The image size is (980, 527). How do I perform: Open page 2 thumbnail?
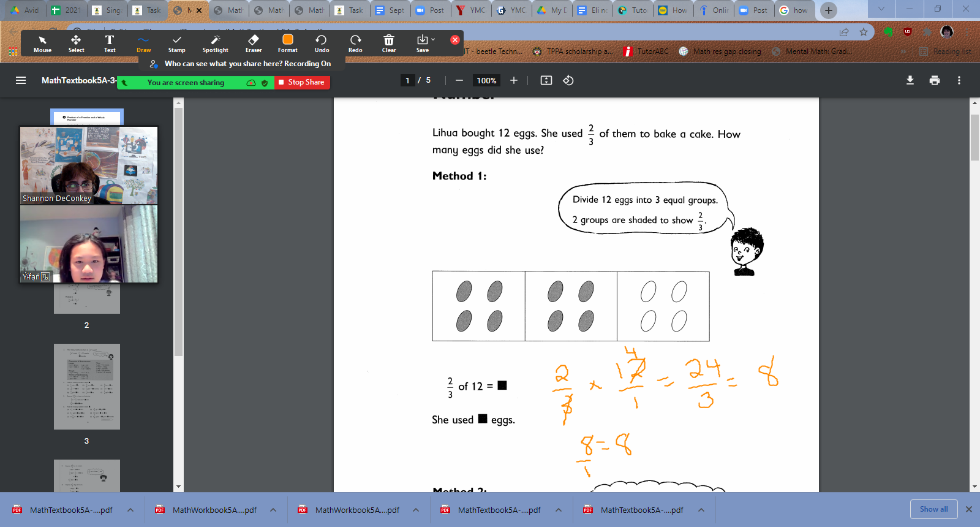coord(87,298)
